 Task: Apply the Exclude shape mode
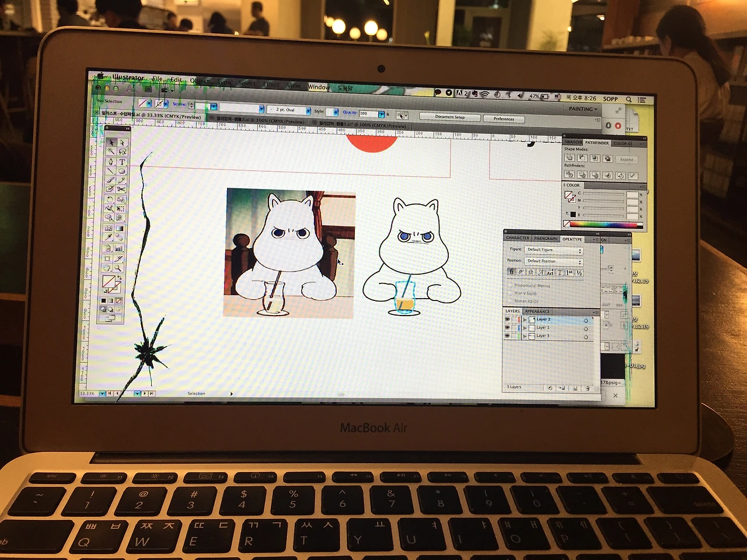pos(608,159)
